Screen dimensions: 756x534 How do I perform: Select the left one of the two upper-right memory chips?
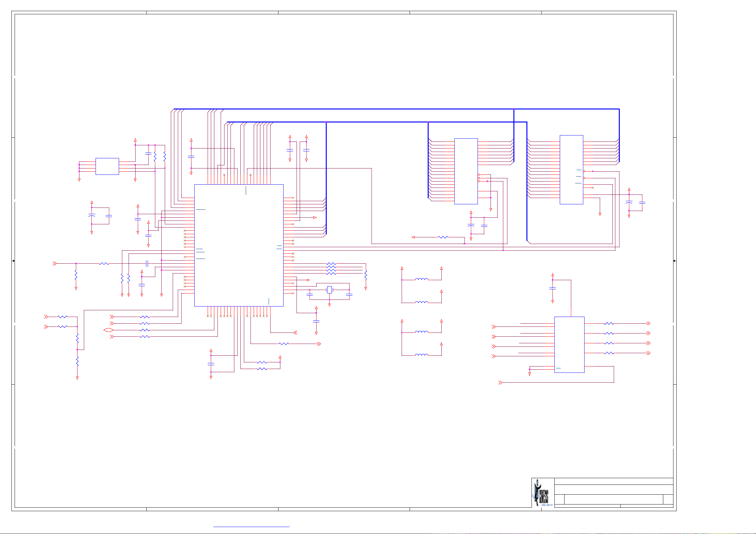point(466,171)
